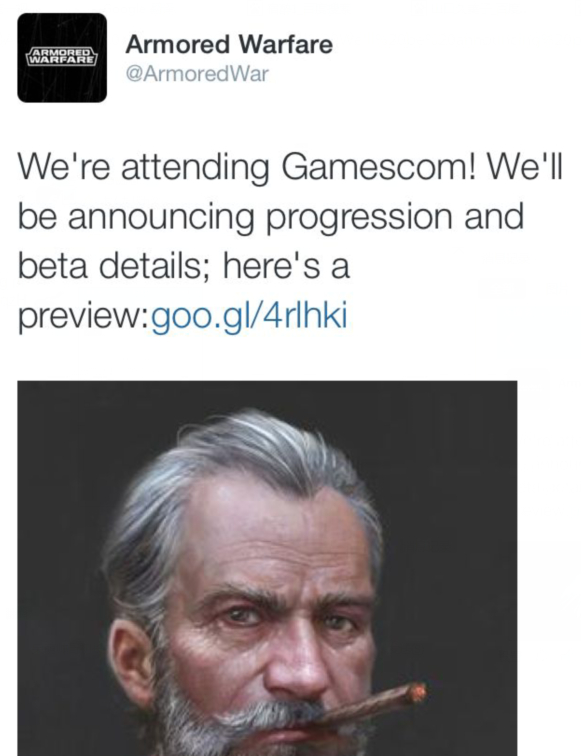Screen dimensions: 581x756
Task: Click the man's ear in the portrait
Action: 127,662
